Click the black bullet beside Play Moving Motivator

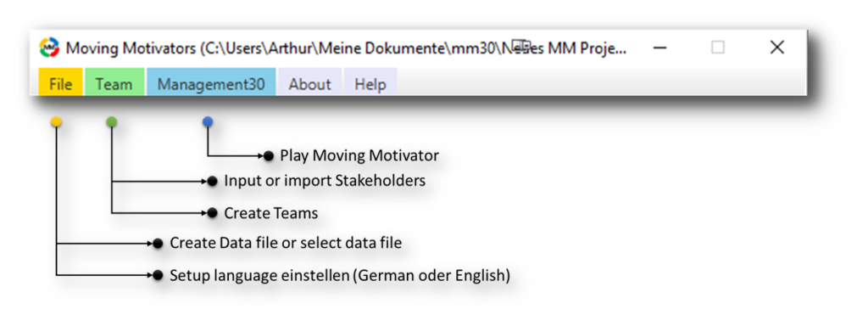coord(269,156)
